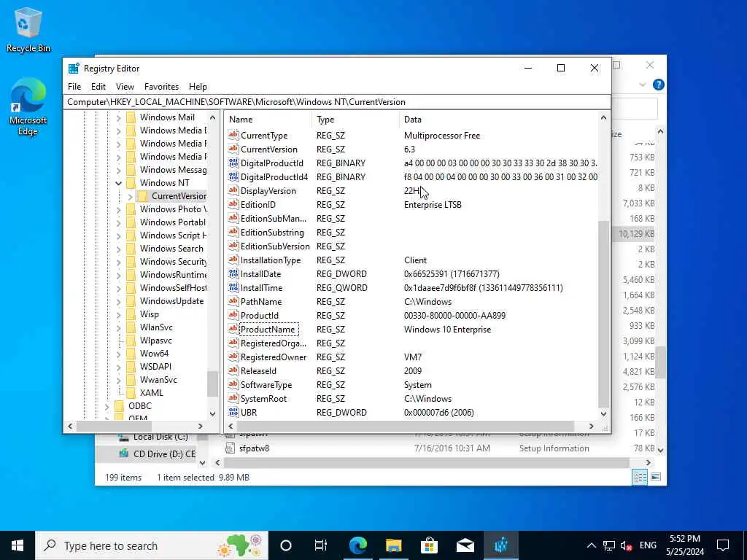The image size is (747, 560).
Task: Open the File menu
Action: coord(74,87)
